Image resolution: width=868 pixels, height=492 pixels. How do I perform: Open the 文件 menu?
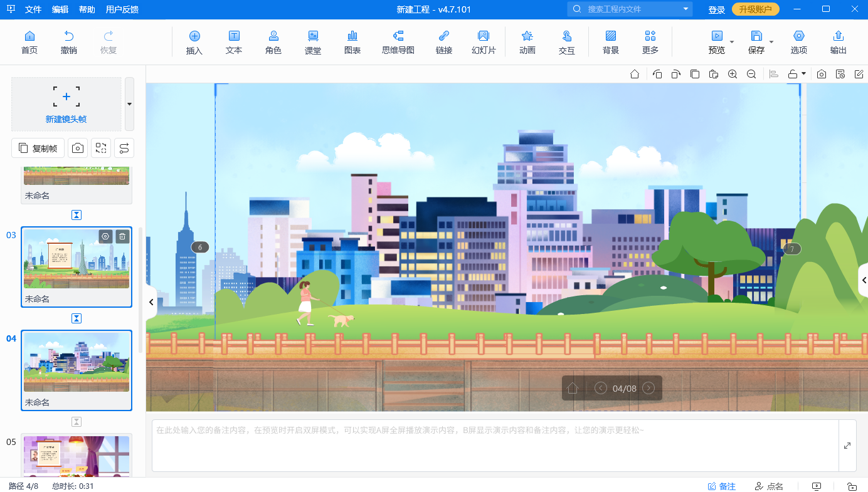tap(33, 9)
